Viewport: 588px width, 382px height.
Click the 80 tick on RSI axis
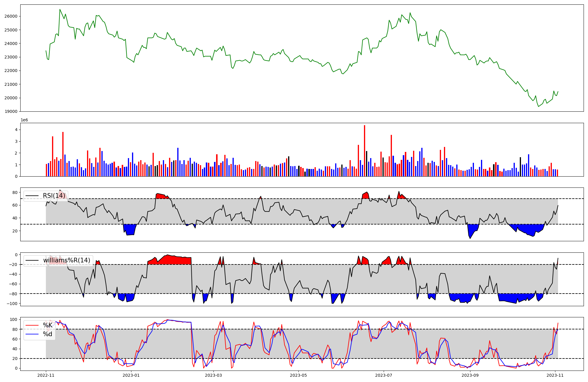pos(15,192)
